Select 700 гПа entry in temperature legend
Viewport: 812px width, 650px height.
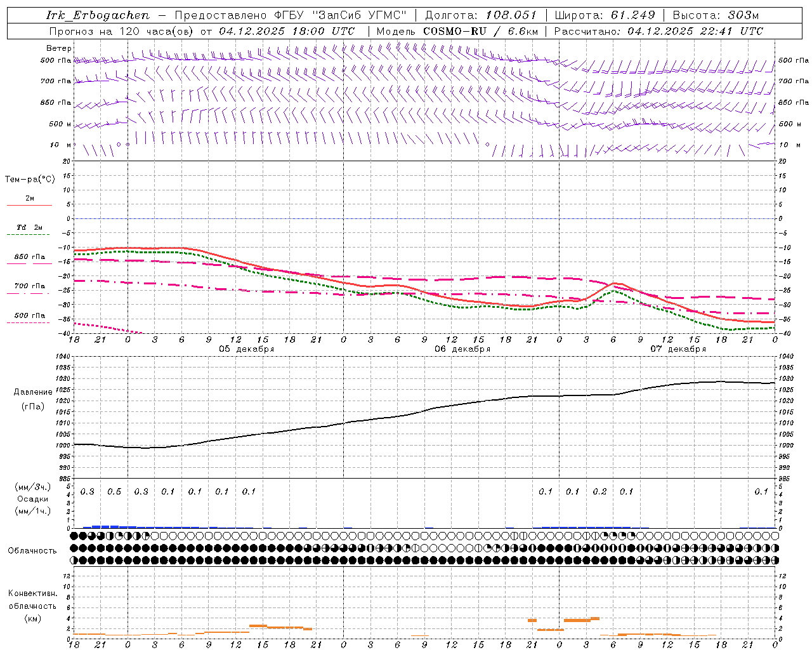click(x=30, y=286)
